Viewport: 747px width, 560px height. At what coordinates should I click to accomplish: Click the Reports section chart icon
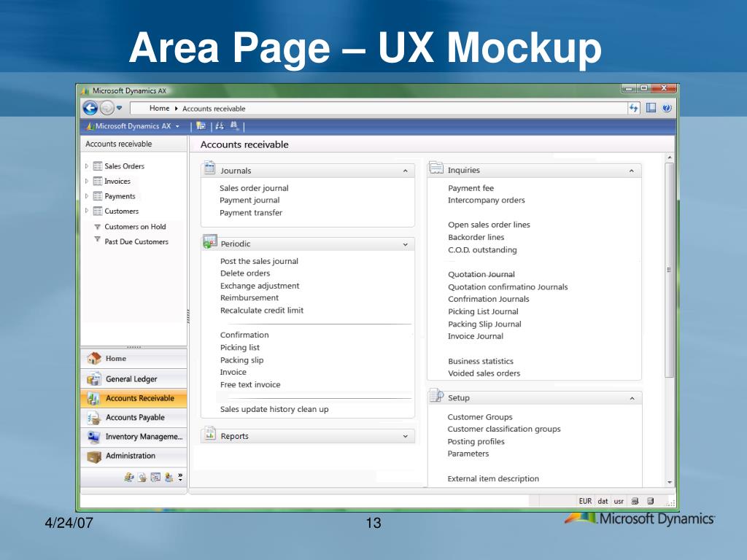click(209, 433)
